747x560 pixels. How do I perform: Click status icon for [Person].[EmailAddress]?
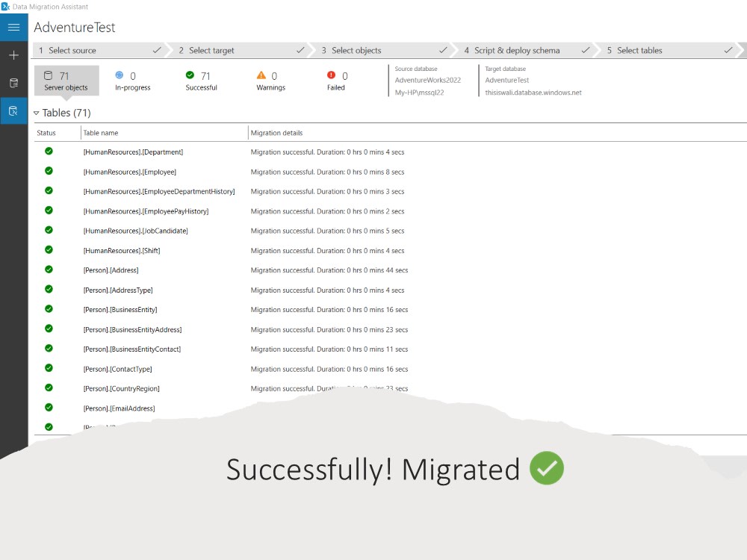tap(49, 408)
